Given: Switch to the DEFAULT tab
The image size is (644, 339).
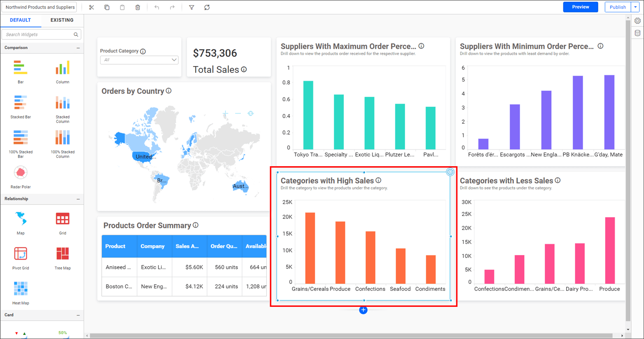Looking at the screenshot, I should coord(20,20).
